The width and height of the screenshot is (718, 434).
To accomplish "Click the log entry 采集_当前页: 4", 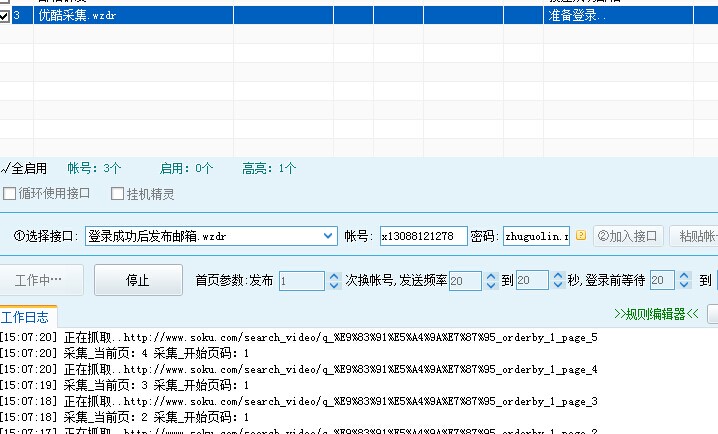I will (125, 353).
